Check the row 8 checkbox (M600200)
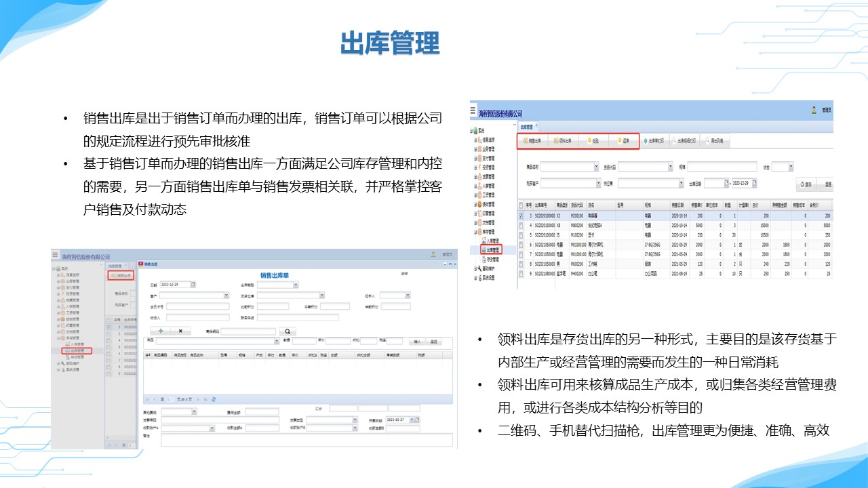868x488 pixels. [x=521, y=264]
